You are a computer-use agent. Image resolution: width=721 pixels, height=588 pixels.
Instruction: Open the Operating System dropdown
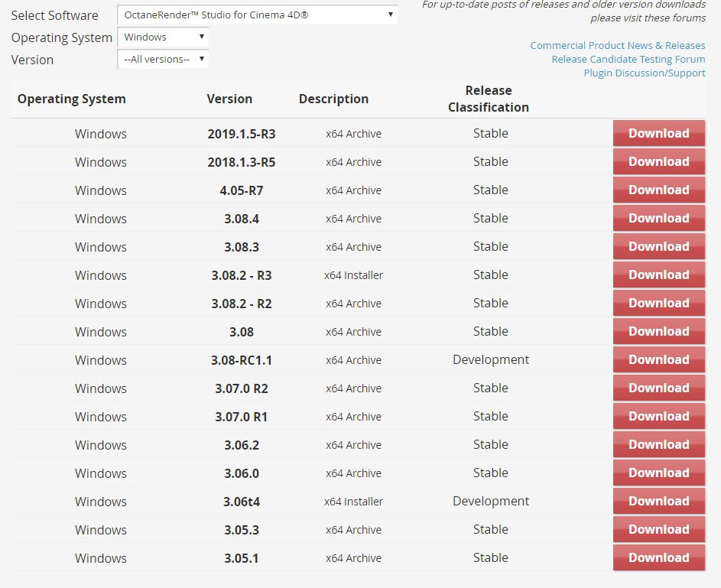click(163, 37)
